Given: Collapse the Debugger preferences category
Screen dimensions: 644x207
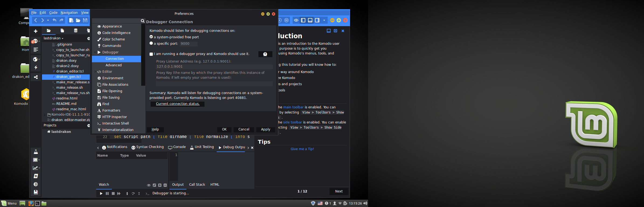Looking at the screenshot, I should tap(95, 52).
